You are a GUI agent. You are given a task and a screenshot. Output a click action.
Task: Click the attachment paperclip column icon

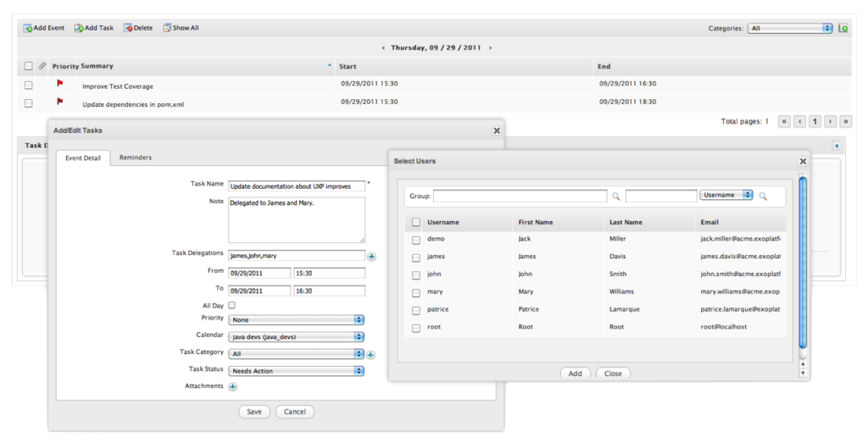click(x=42, y=66)
